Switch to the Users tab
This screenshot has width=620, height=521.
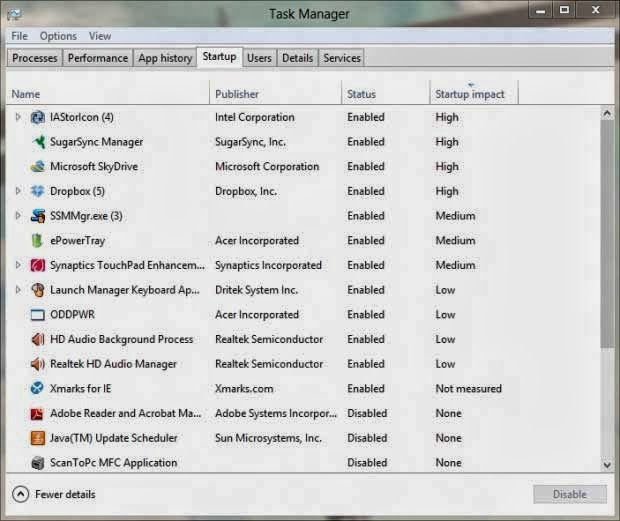tap(259, 58)
